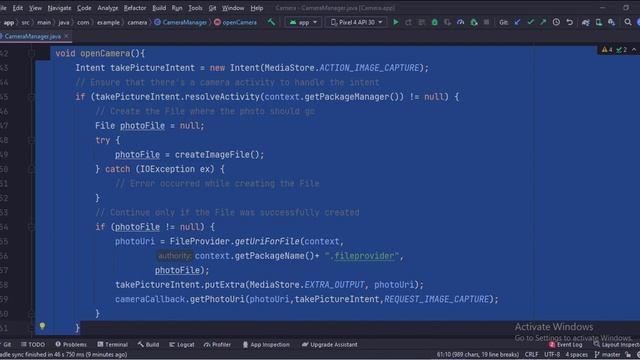Open the Device Manager icon
Screen dimensions: 640x360
(x=598, y=22)
